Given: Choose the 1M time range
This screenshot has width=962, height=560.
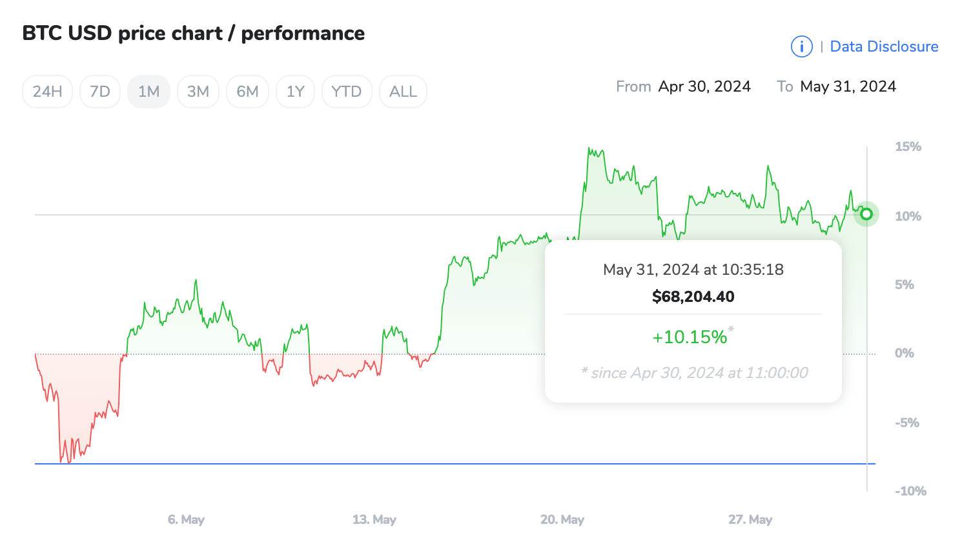Looking at the screenshot, I should [x=148, y=92].
